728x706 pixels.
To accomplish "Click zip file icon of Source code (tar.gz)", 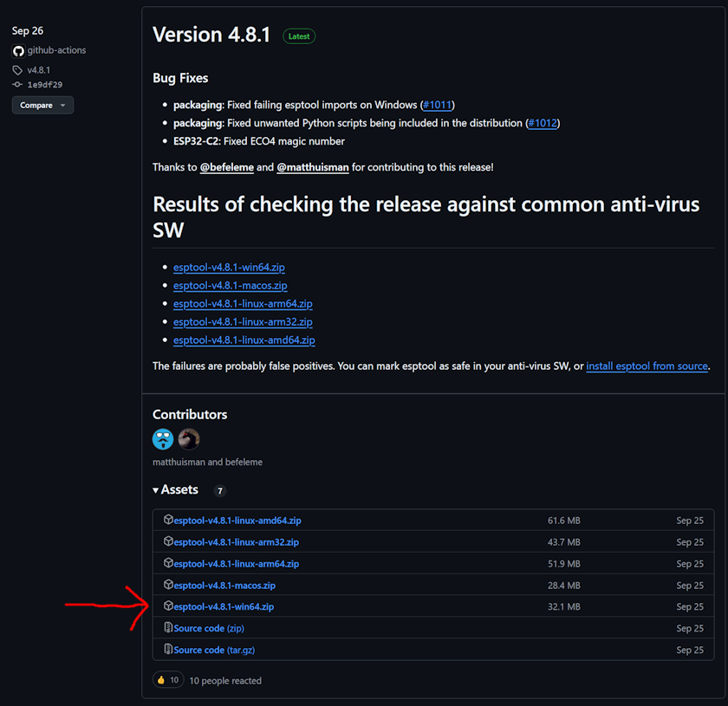I will click(168, 649).
